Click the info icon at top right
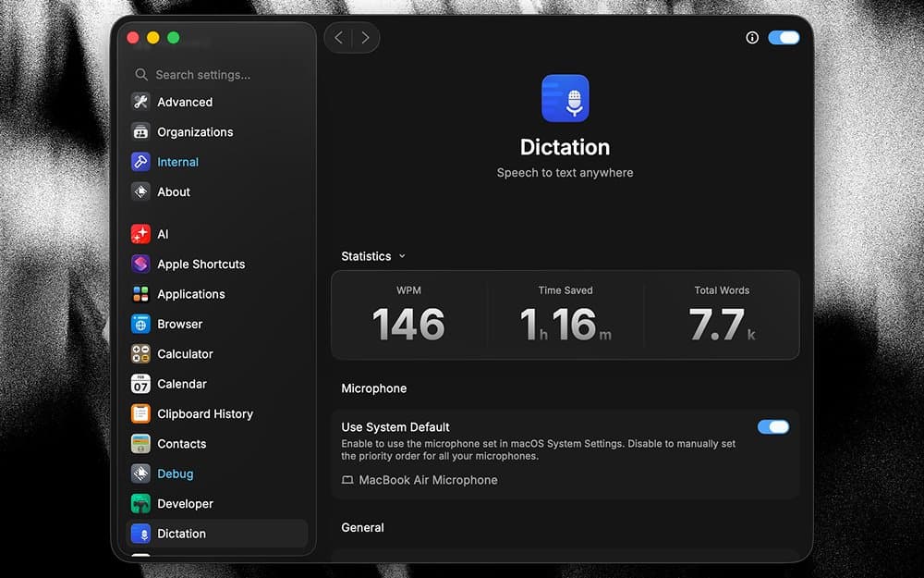 [752, 38]
